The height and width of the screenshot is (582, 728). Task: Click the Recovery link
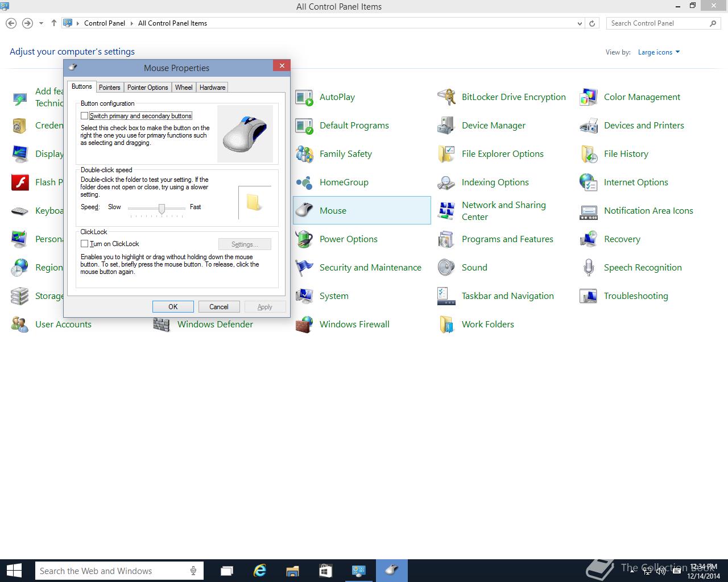tap(622, 239)
